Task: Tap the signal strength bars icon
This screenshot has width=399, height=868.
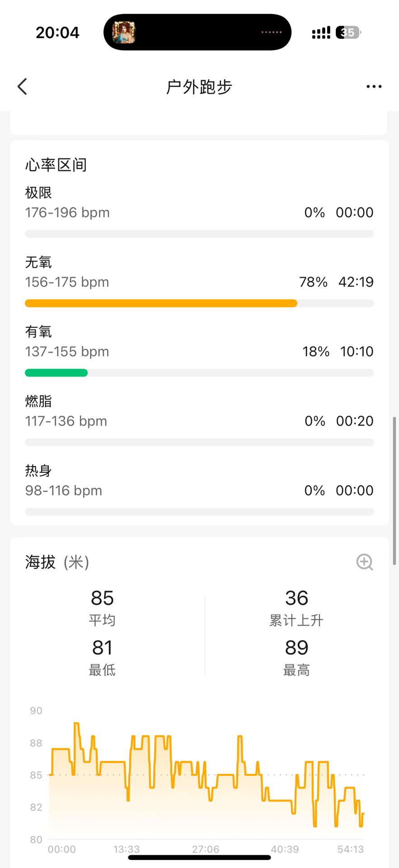Action: pos(321,33)
